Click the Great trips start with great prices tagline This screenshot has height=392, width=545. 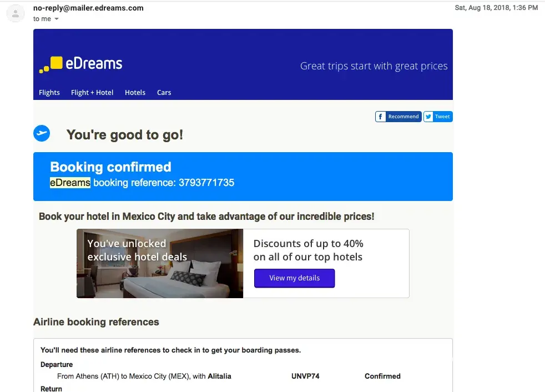tap(374, 66)
